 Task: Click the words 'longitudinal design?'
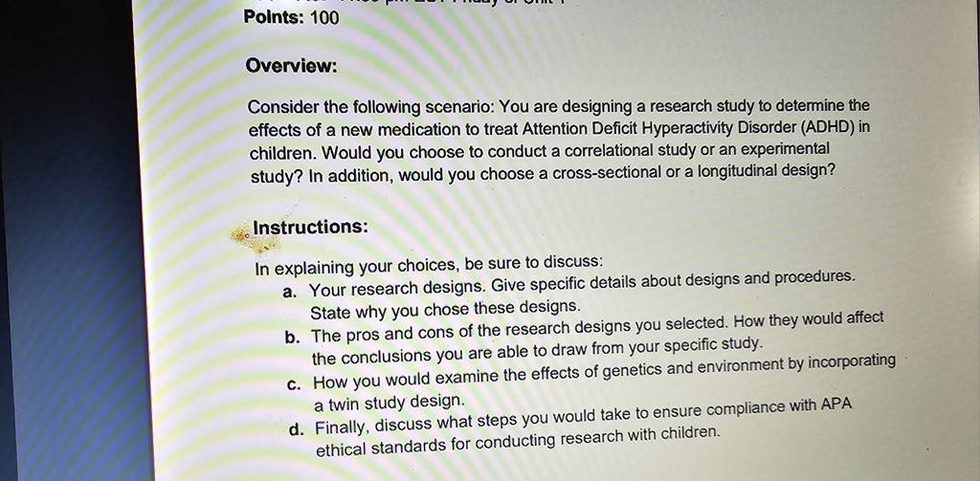760,172
